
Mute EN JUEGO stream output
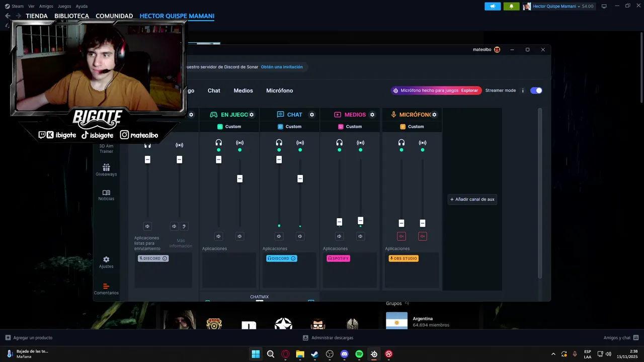[239, 236]
